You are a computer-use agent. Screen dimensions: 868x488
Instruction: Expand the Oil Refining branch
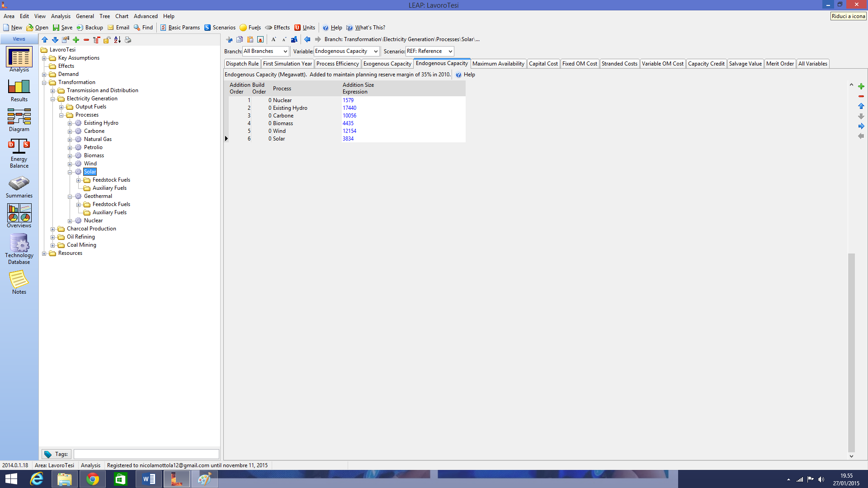point(53,237)
